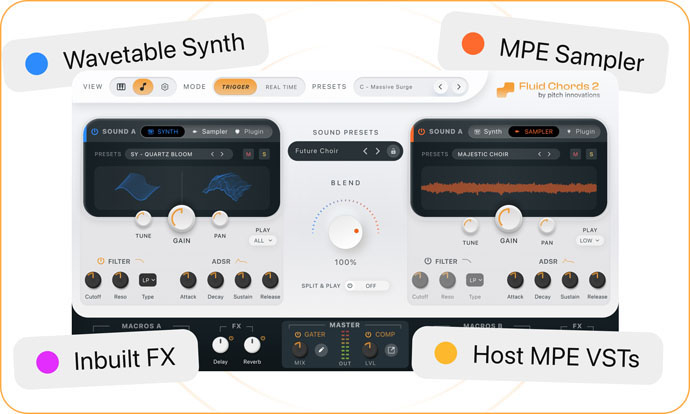Open the left Play ALL dropdown
The width and height of the screenshot is (690, 414).
[263, 240]
